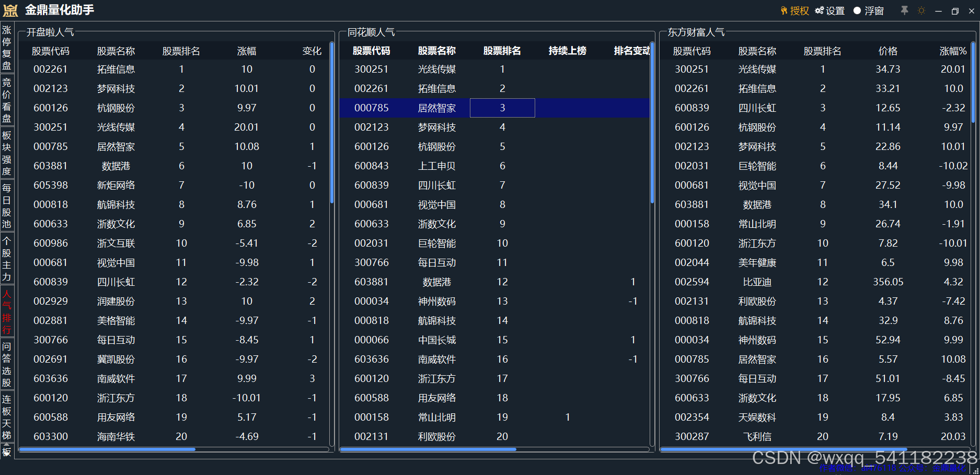Select 002031 code in 东方财富人气
This screenshot has height=475, width=980.
(x=692, y=166)
